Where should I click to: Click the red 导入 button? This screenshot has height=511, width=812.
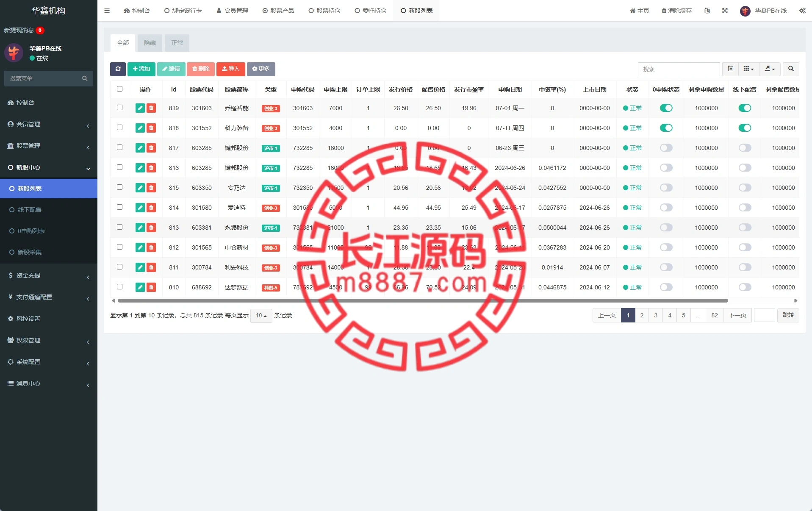(x=231, y=69)
